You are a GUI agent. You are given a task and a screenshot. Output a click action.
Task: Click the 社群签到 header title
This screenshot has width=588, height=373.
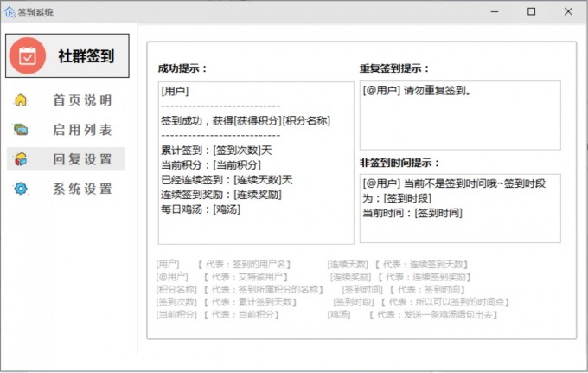click(x=86, y=56)
